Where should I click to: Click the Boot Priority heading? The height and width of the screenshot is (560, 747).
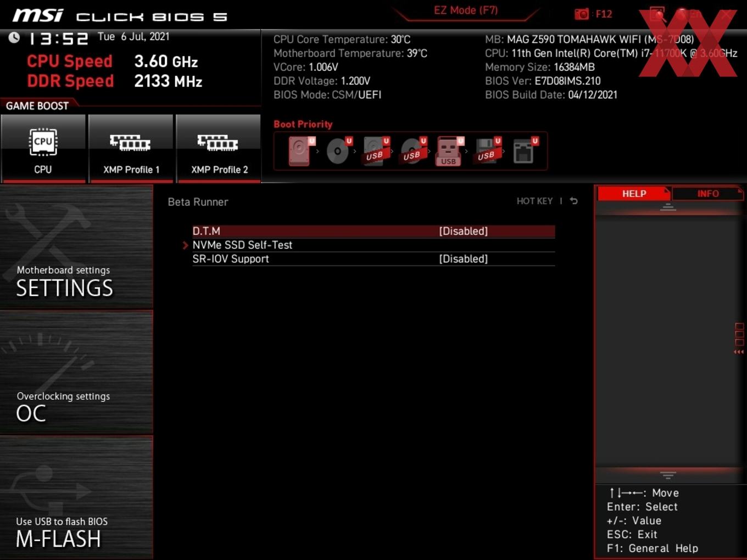(303, 124)
